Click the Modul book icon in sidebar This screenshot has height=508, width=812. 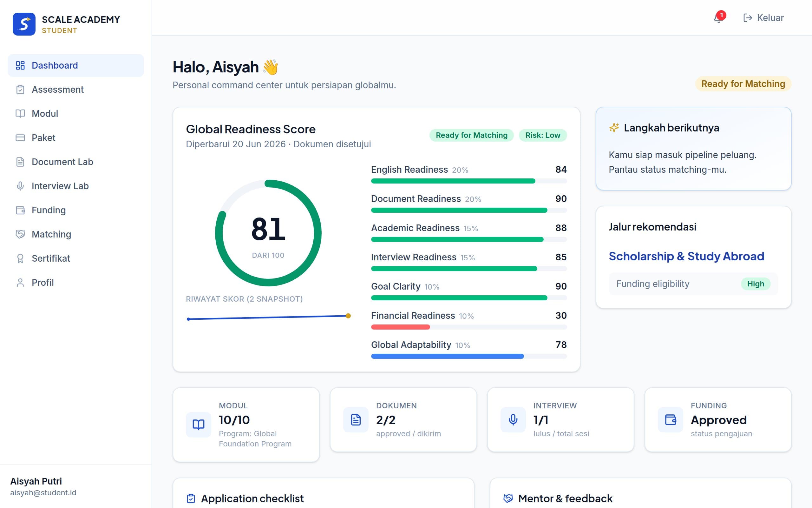(21, 114)
